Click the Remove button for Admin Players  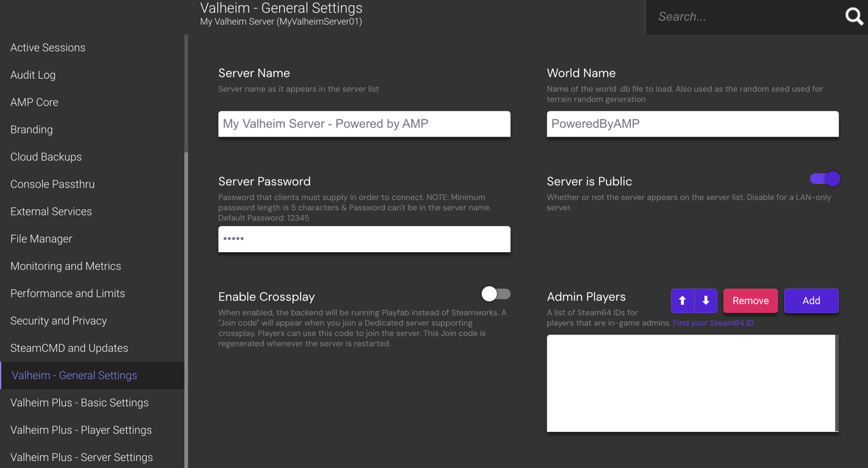[x=750, y=300]
